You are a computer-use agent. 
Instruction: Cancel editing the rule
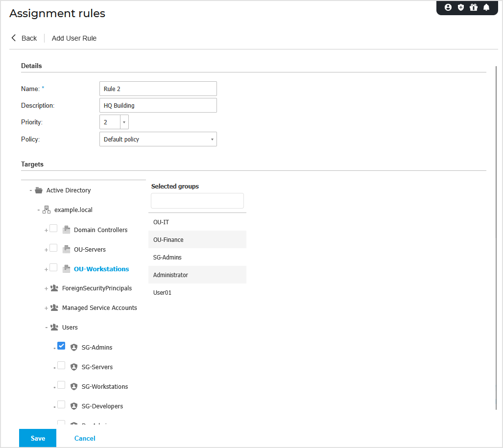pyautogui.click(x=84, y=438)
